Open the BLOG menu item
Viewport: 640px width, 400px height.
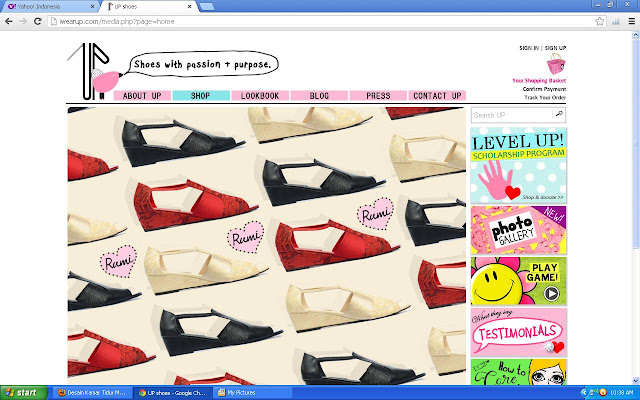point(319,96)
